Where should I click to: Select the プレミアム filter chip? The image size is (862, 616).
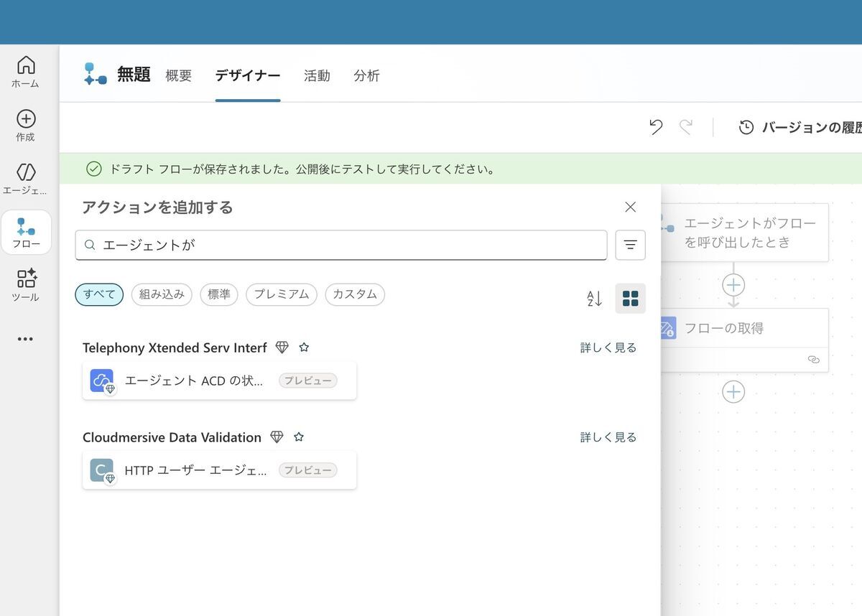click(x=282, y=294)
